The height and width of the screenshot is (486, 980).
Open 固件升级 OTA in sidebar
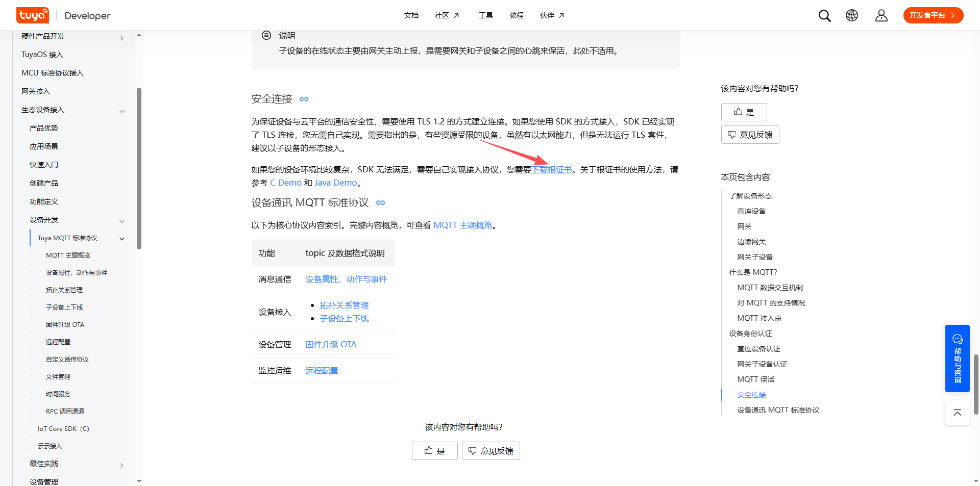pos(65,325)
